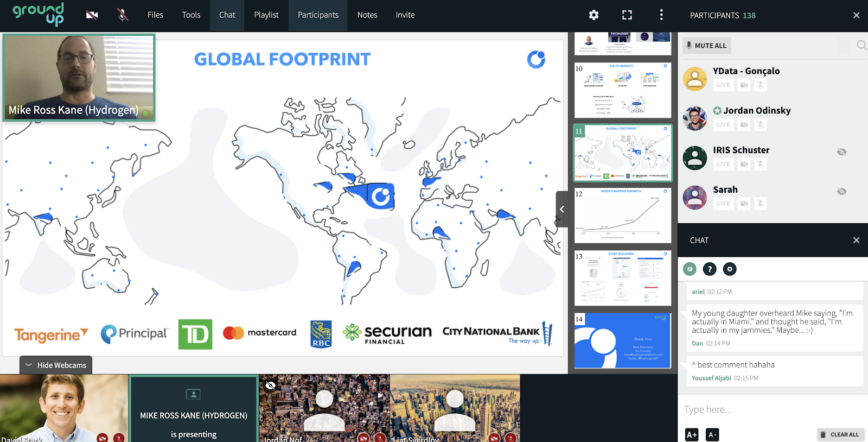Click YData - Gonçalo's avatar
The width and height of the screenshot is (868, 442).
(x=695, y=79)
